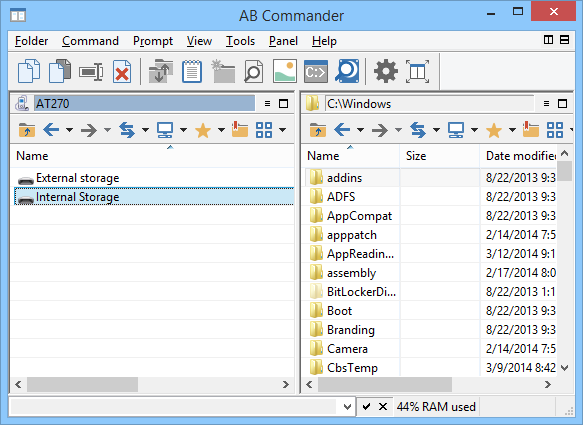
Task: Click the Forward arrow in left panel
Action: [89, 130]
